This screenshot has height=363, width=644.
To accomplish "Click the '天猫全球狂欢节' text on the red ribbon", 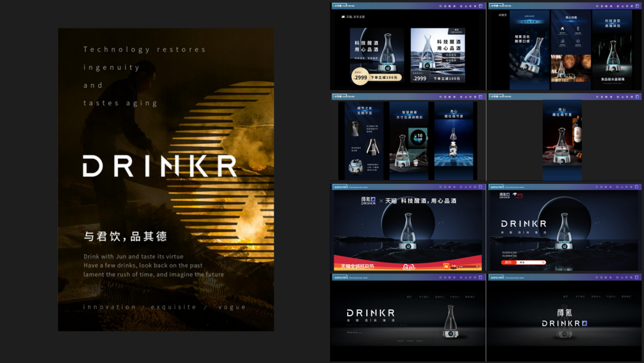I will click(x=357, y=266).
